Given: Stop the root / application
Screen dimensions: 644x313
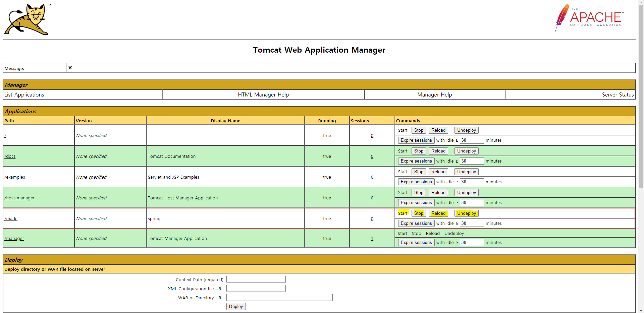Looking at the screenshot, I should click(x=419, y=130).
